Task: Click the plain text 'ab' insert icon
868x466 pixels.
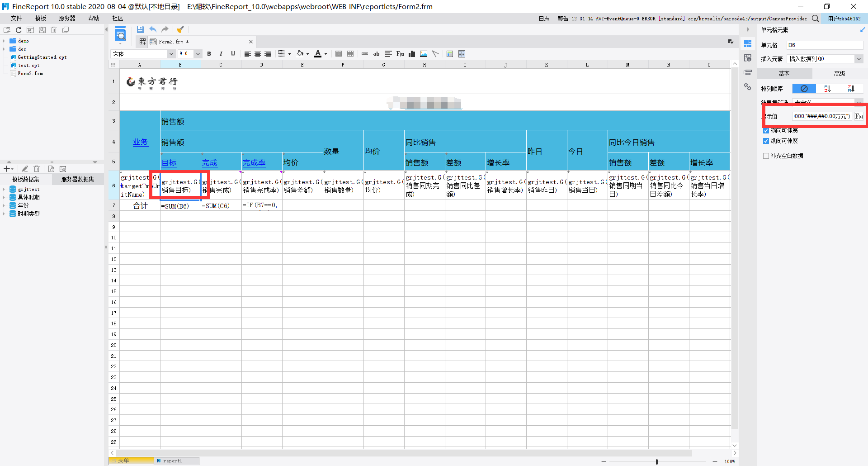Action: coord(376,54)
